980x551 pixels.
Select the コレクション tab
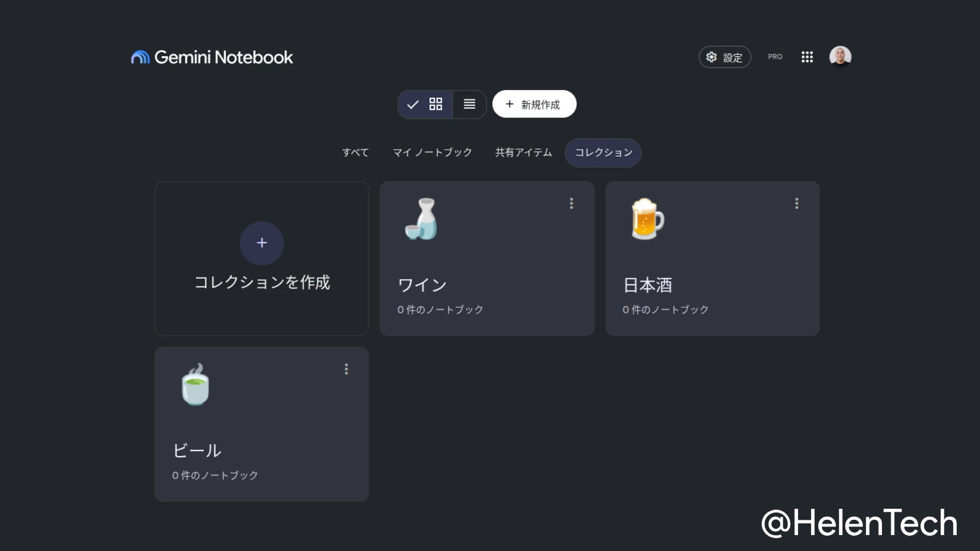pyautogui.click(x=603, y=152)
